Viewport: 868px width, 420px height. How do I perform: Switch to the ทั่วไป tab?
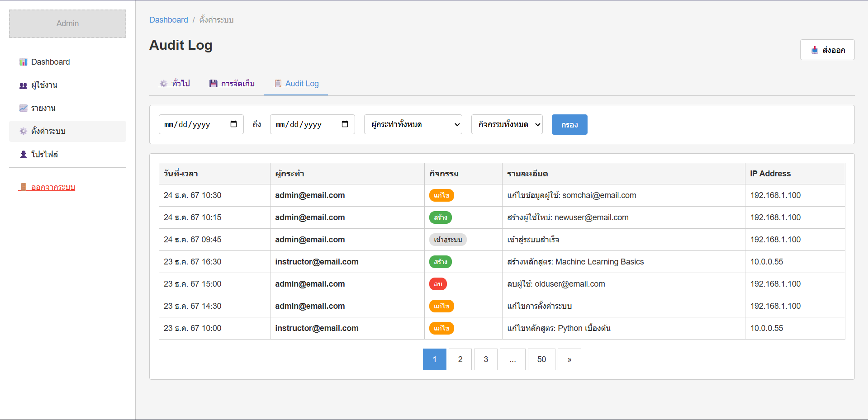174,84
